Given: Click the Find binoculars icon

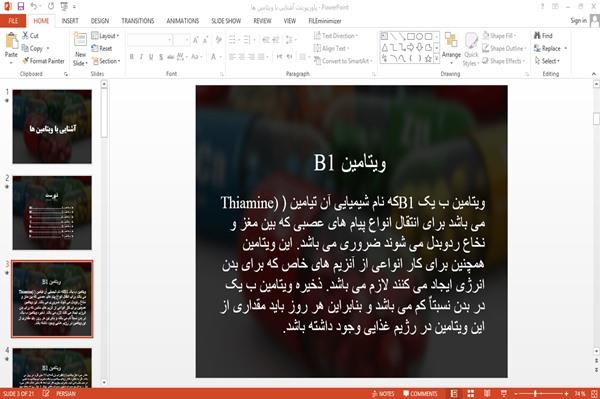Looking at the screenshot, I should 537,36.
